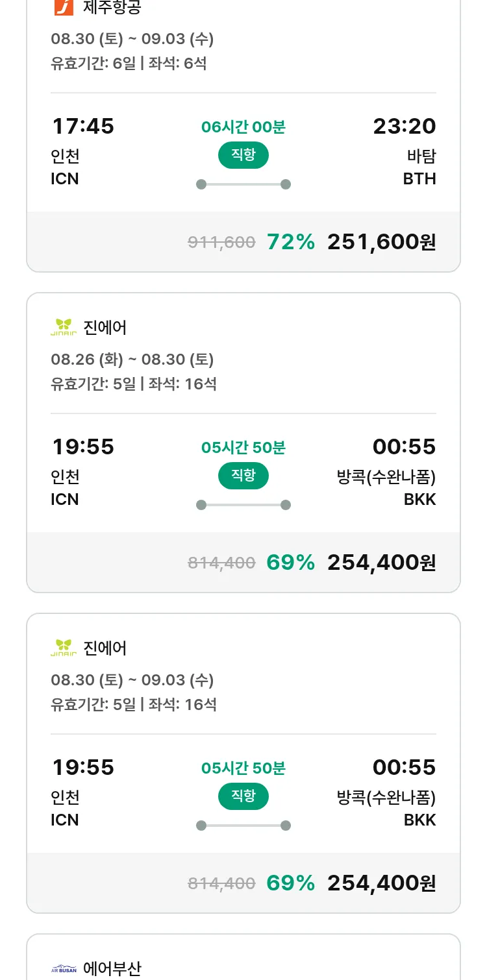The image size is (487, 980).
Task: Click the 17:45 Incheon departure time
Action: (83, 127)
